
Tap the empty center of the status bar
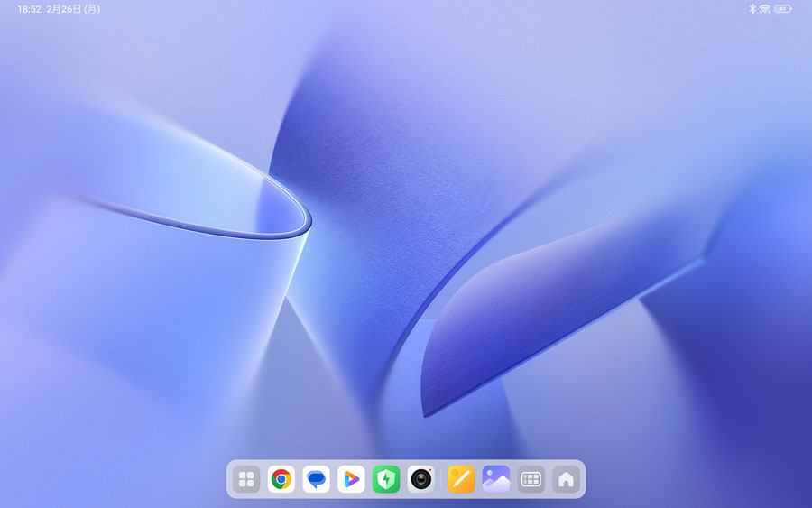tap(406, 9)
